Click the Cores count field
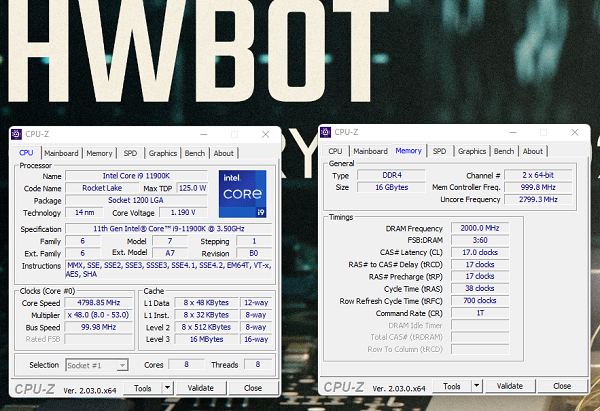600x411 pixels. [x=186, y=364]
